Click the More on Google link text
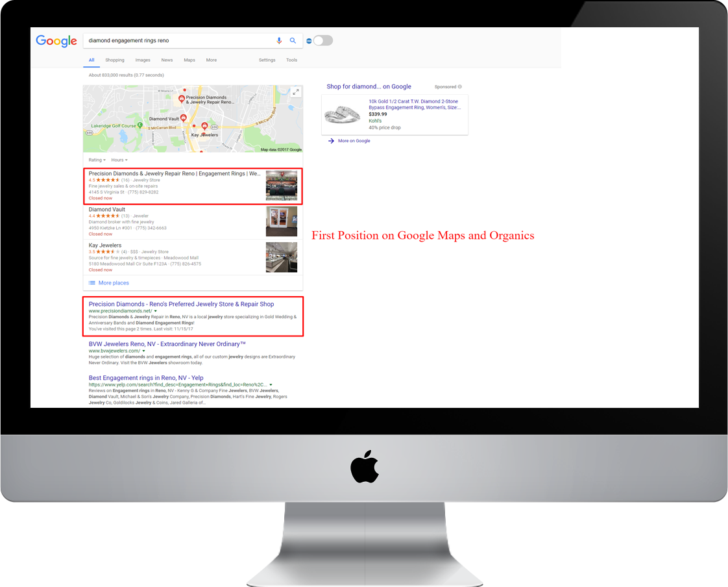The image size is (728, 587). 354,141
